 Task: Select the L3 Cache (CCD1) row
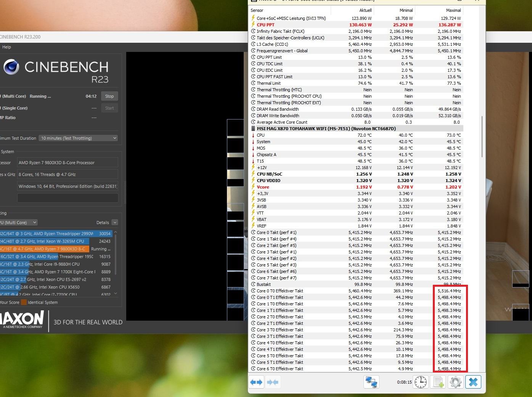click(356, 44)
